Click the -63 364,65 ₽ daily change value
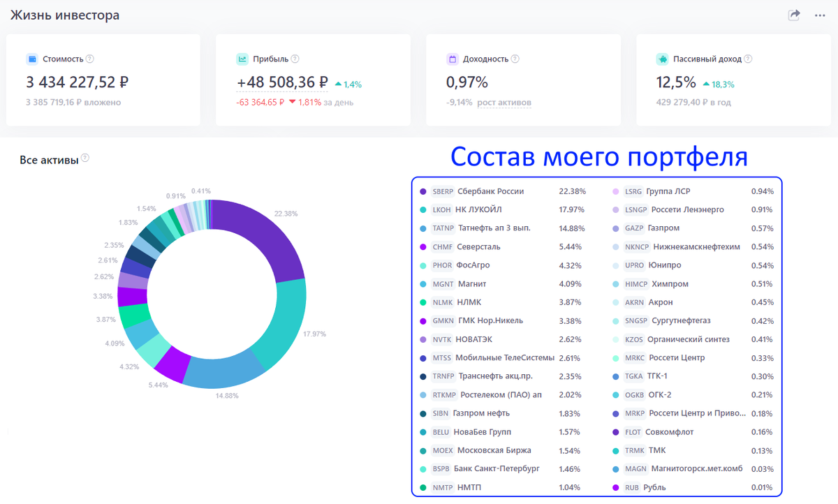 [260, 103]
